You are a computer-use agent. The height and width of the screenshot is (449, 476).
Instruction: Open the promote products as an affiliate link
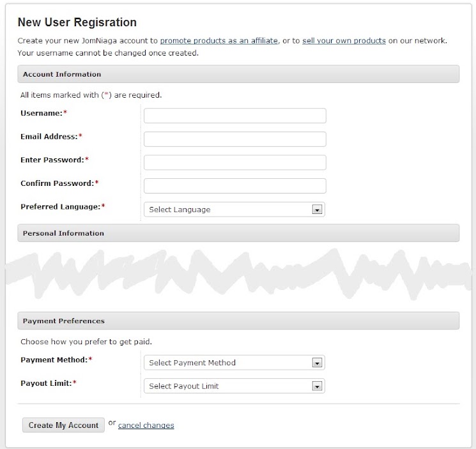click(x=219, y=41)
